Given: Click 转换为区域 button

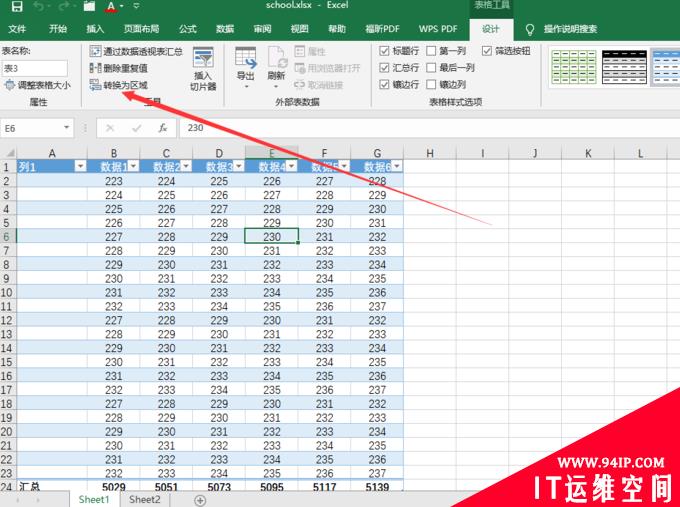Looking at the screenshot, I should coord(118,85).
